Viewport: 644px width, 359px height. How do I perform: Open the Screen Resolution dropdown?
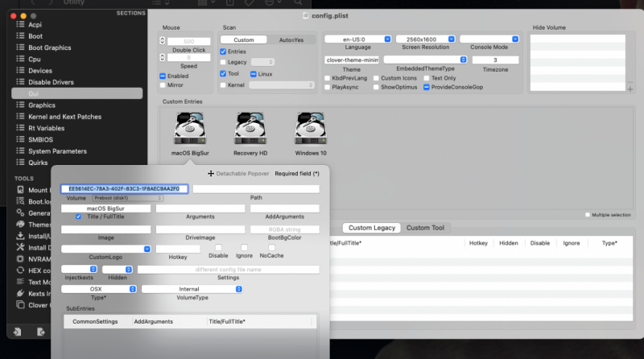click(431, 39)
